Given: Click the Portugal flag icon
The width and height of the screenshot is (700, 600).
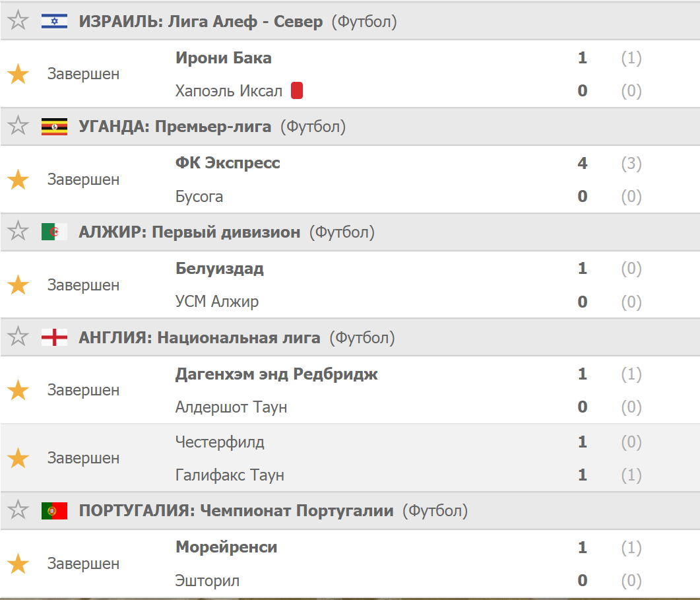Looking at the screenshot, I should tap(54, 510).
